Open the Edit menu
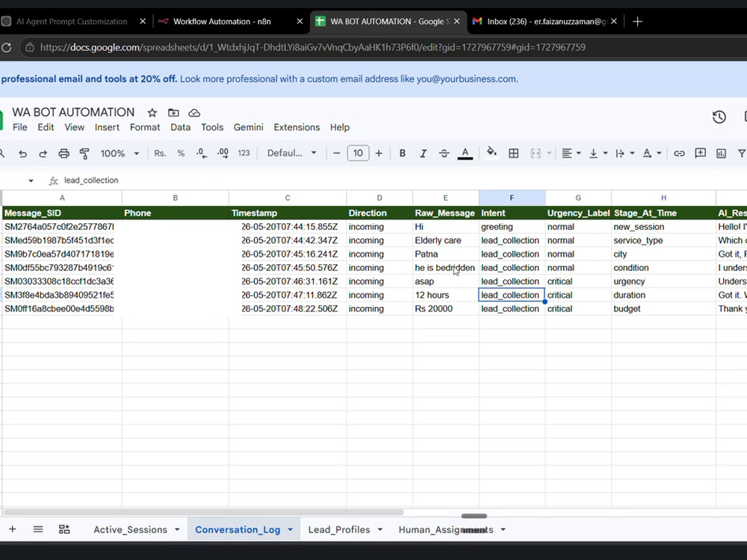 [46, 127]
